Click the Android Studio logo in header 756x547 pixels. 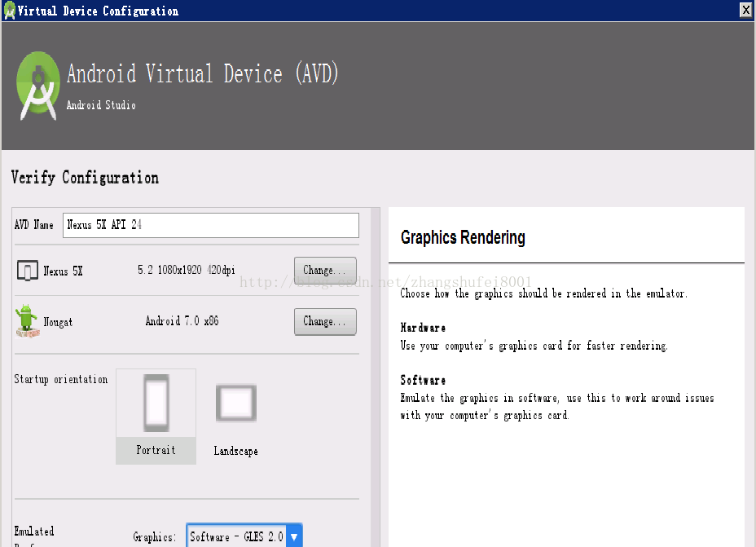[38, 86]
